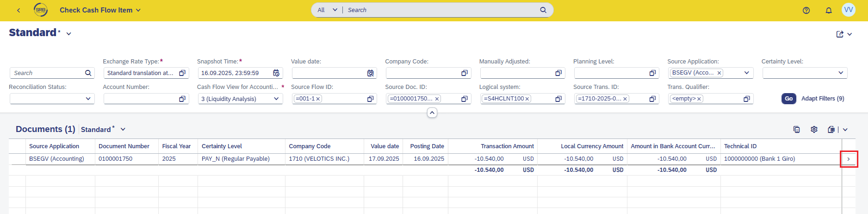Open the notifications bell

pyautogui.click(x=828, y=10)
